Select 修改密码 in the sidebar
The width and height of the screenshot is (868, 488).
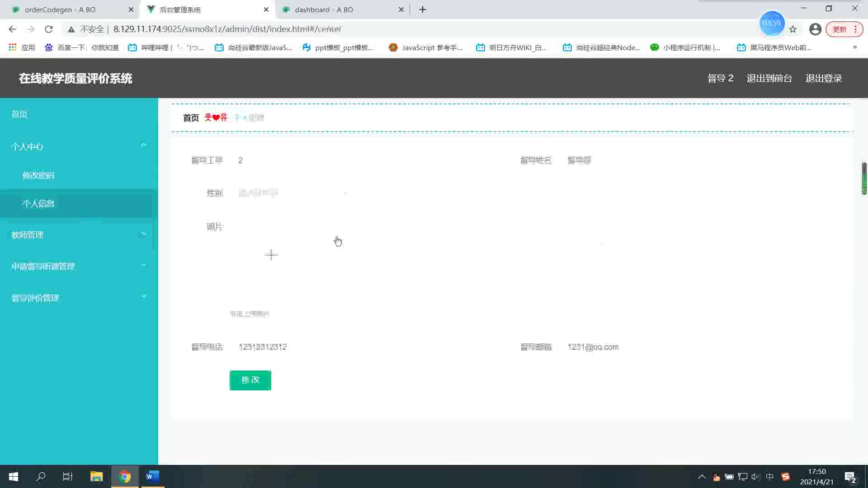click(x=38, y=175)
